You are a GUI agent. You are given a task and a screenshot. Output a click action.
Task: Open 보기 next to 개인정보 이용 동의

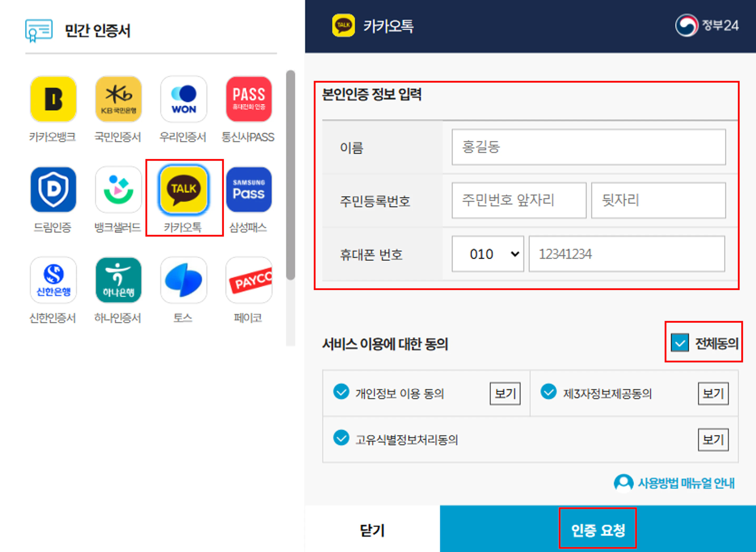pos(505,393)
